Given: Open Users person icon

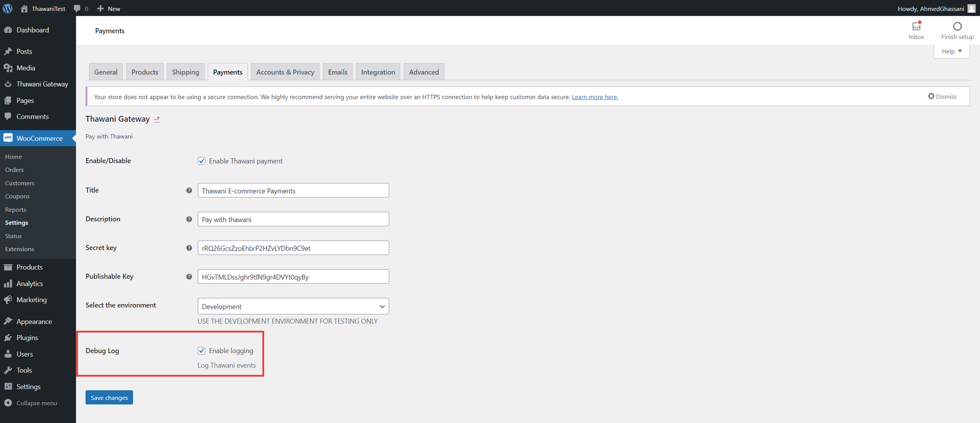Looking at the screenshot, I should 8,354.
